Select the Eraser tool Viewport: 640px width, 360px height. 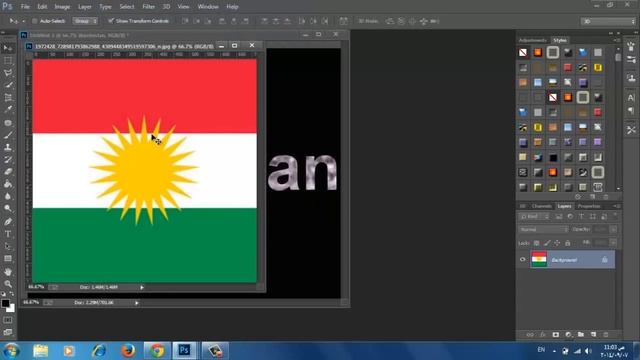coord(8,171)
